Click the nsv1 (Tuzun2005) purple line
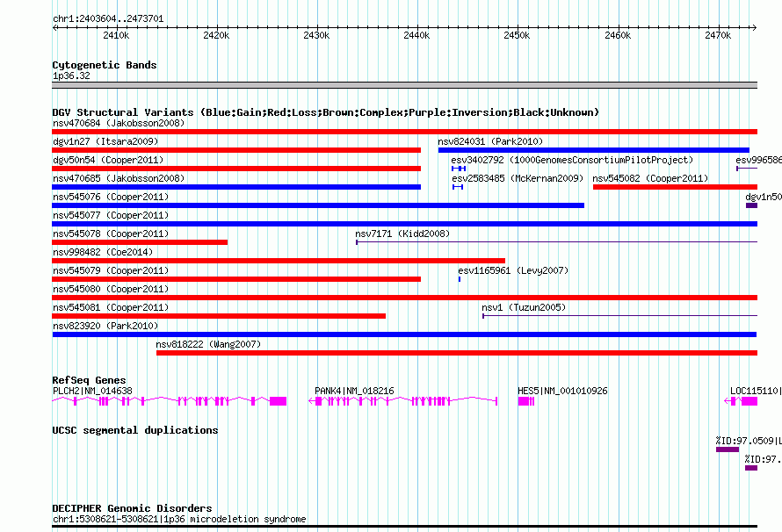The height and width of the screenshot is (532, 782). click(620, 316)
